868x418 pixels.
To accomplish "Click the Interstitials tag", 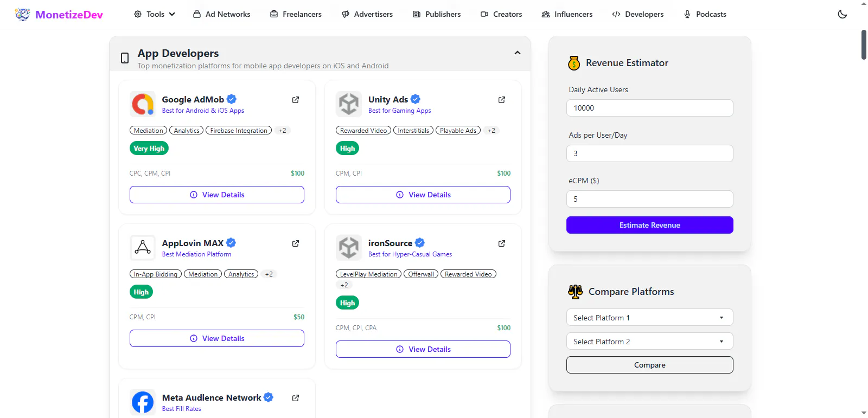I will tap(413, 131).
